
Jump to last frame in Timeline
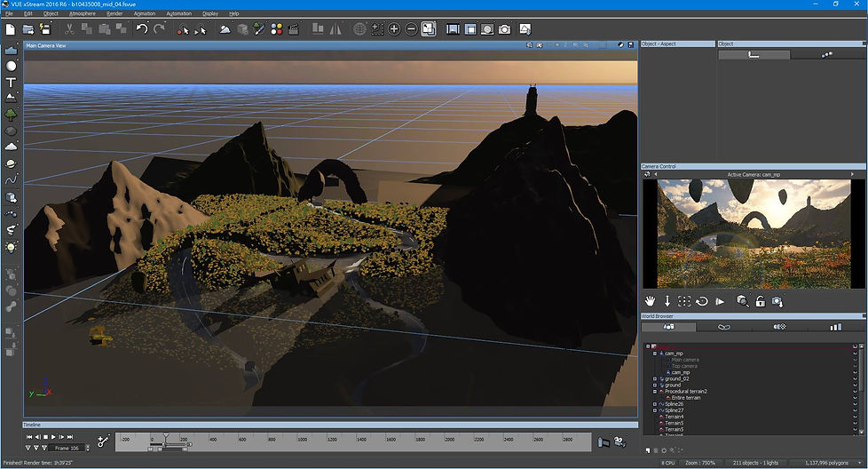[x=70, y=437]
